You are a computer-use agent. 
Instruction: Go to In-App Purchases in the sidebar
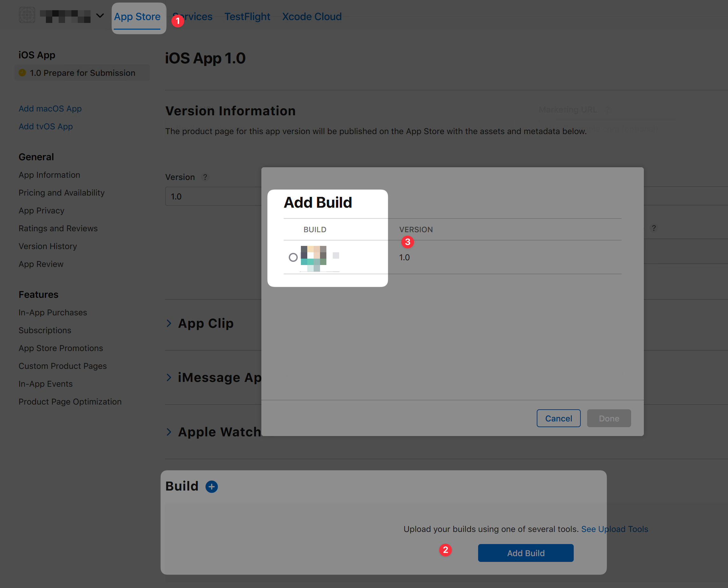[53, 312]
